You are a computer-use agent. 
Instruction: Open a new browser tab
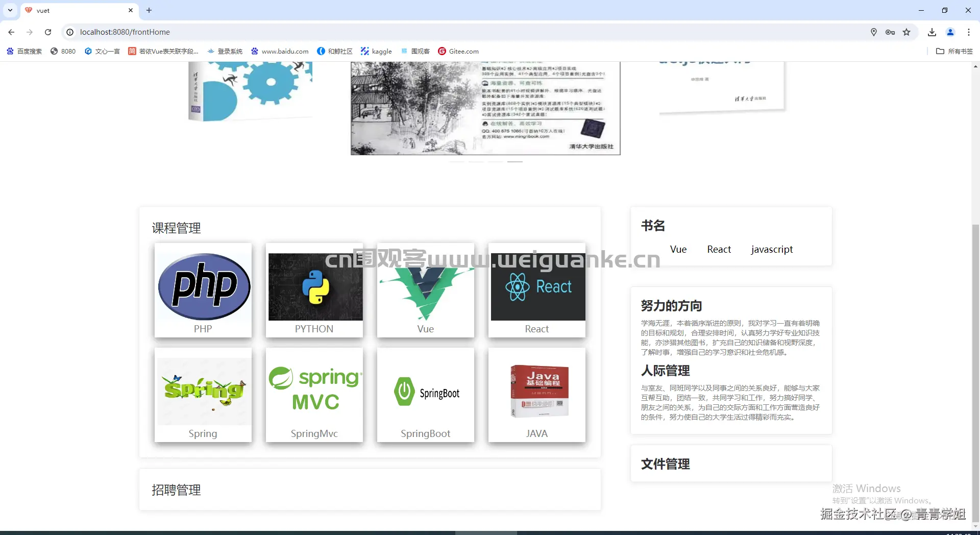click(x=149, y=10)
